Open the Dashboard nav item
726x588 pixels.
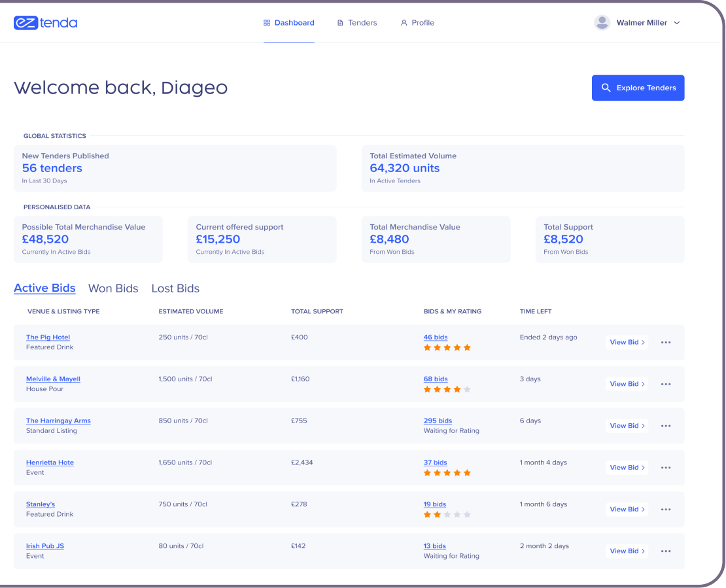pyautogui.click(x=288, y=23)
